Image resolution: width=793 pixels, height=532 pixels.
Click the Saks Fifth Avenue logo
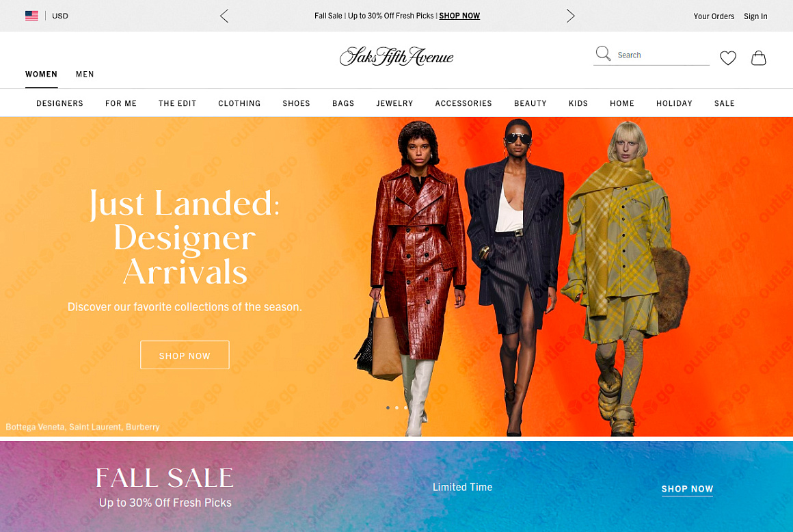(396, 57)
